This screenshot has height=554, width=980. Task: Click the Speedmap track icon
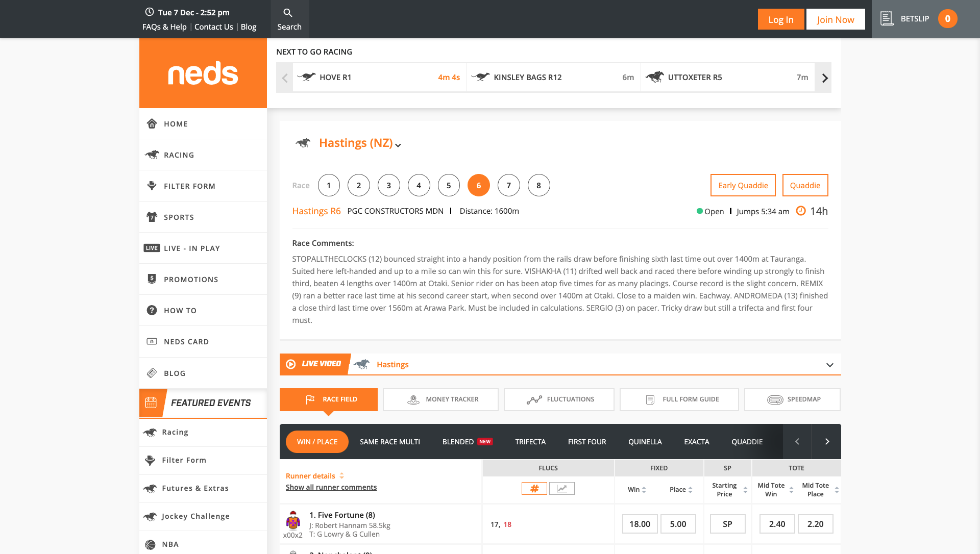[775, 399]
